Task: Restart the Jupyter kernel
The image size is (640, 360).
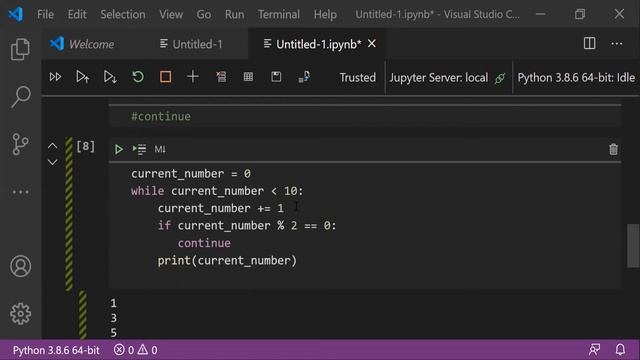Action: point(138,77)
